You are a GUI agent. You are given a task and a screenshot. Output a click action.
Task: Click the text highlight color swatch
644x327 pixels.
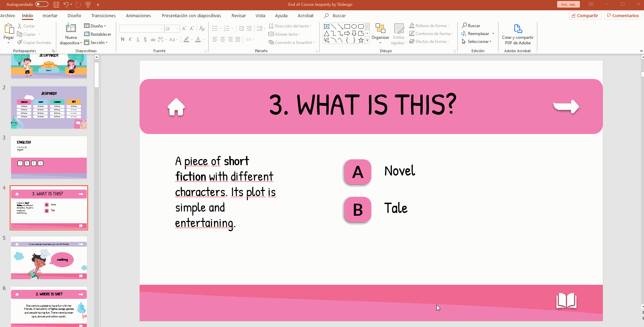(x=186, y=40)
